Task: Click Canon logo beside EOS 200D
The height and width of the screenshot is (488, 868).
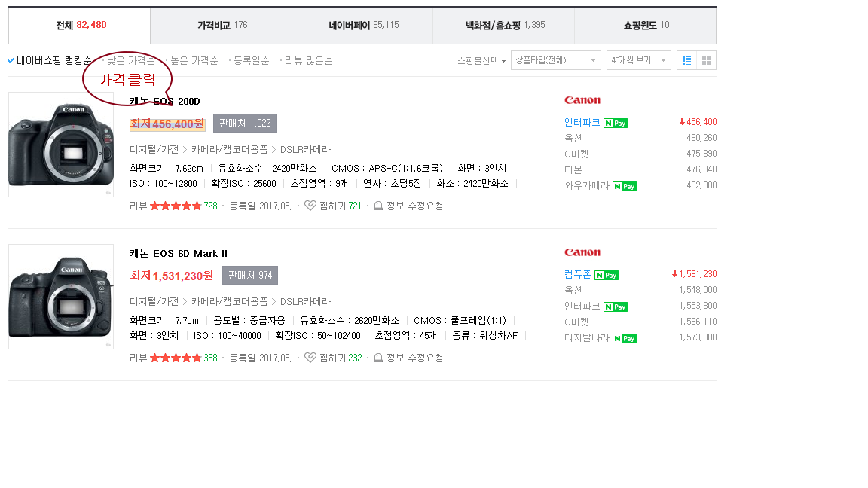Action: coord(582,100)
